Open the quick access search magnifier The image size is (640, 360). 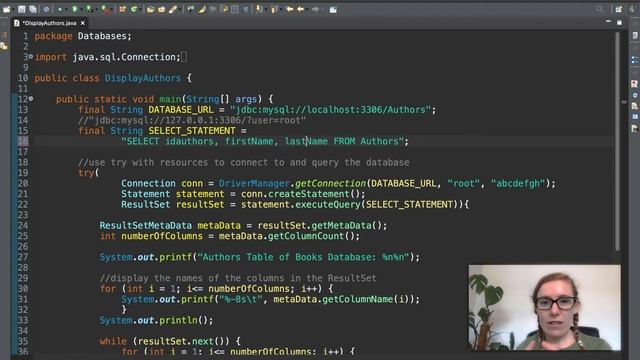tap(599, 9)
